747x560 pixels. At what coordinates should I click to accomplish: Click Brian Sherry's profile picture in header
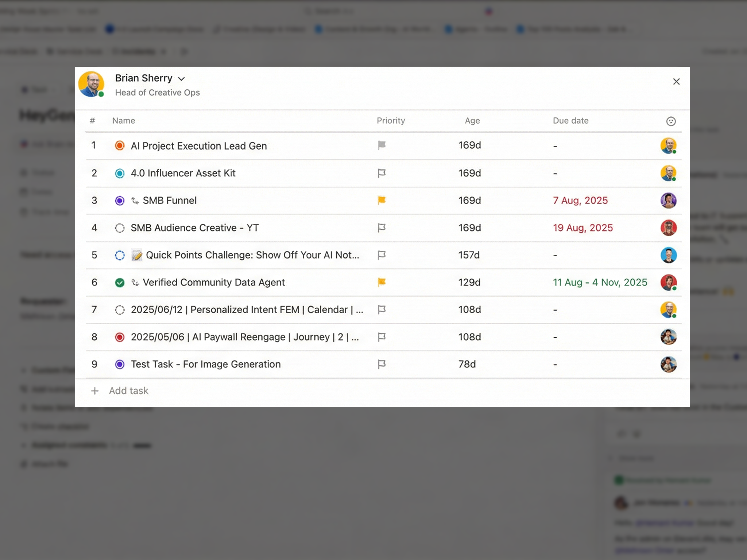pyautogui.click(x=91, y=84)
